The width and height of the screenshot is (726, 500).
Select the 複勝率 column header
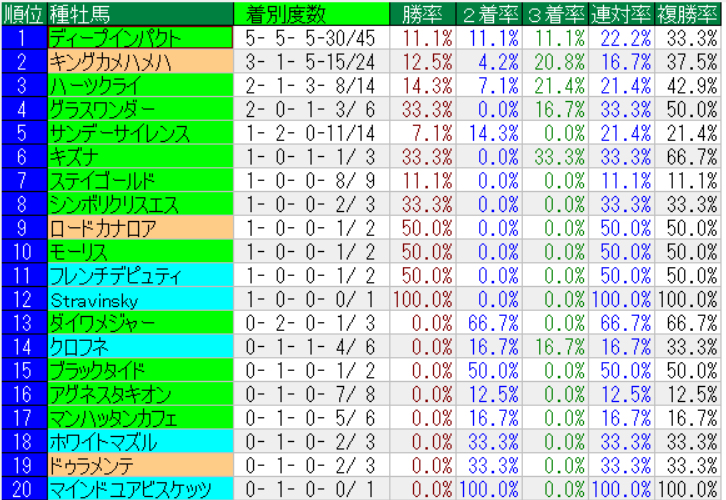[688, 14]
